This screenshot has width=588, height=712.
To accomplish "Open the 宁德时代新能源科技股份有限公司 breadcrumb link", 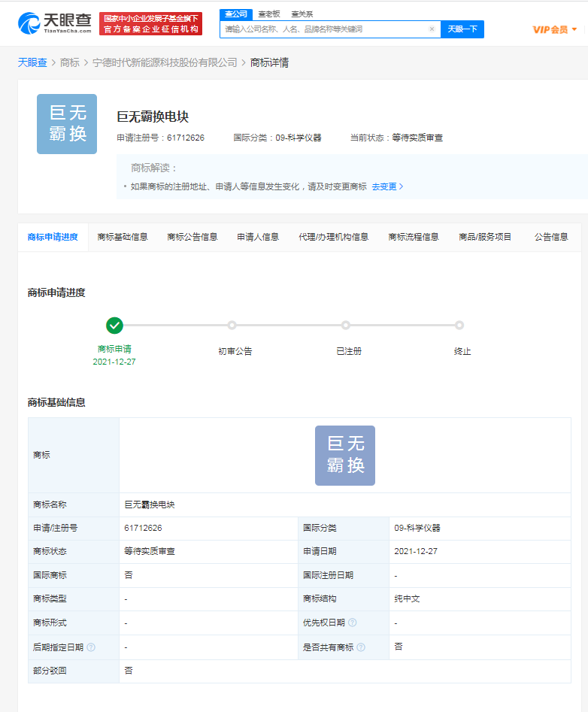I will 165,62.
